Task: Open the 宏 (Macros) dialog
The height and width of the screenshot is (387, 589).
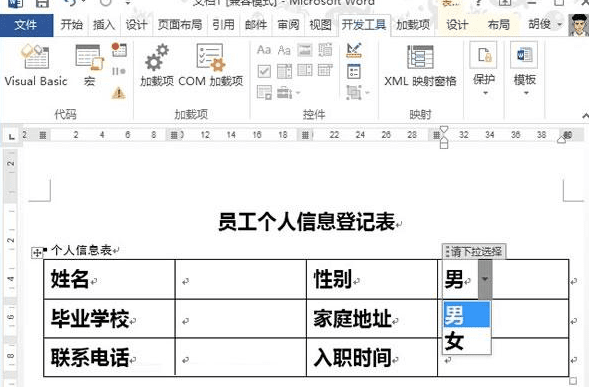Action: point(89,66)
